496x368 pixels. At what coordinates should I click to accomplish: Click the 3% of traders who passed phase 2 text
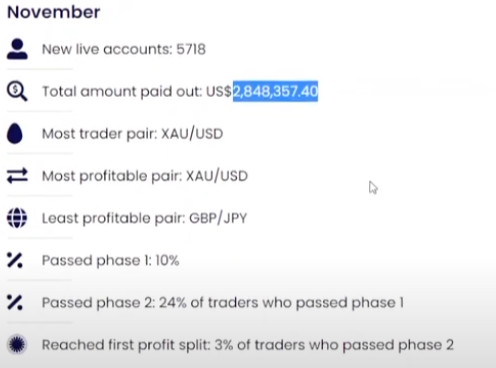334,345
